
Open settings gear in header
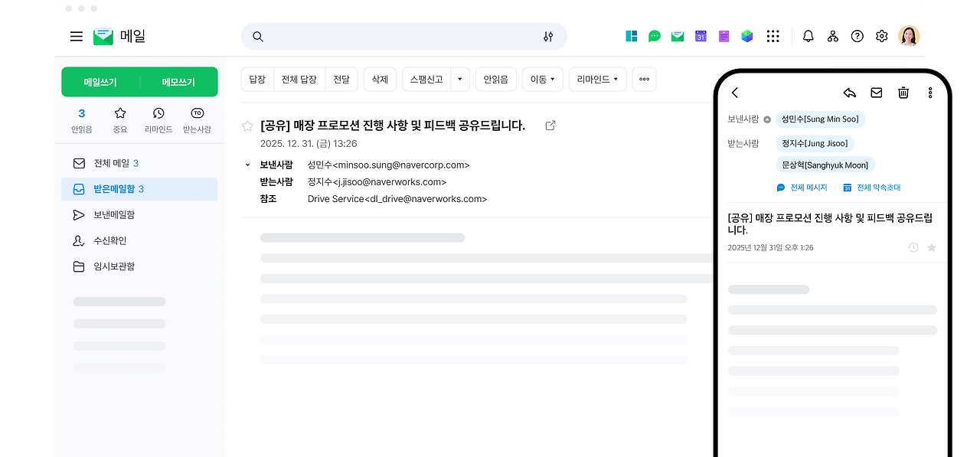click(882, 36)
